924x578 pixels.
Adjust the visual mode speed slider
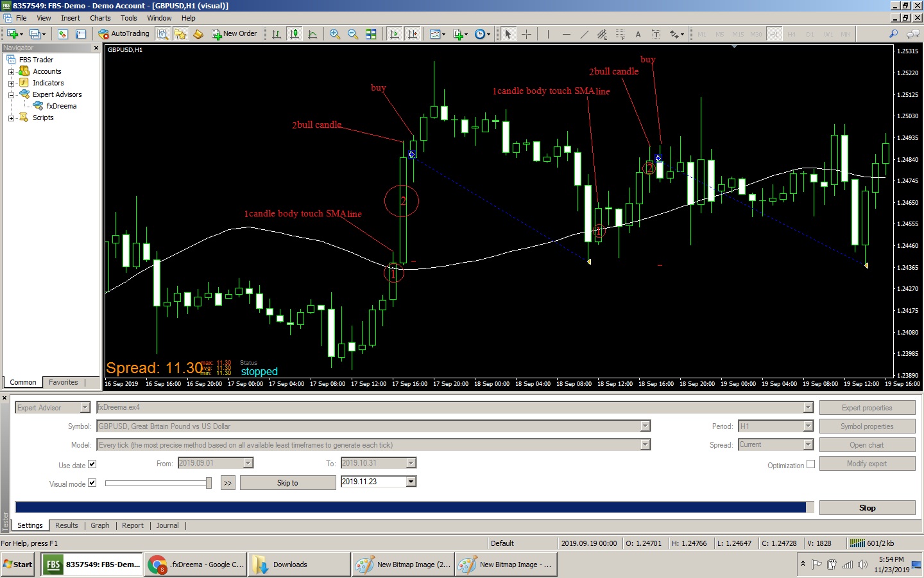tap(209, 483)
